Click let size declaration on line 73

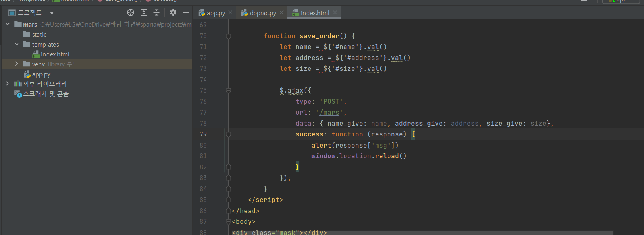pos(333,68)
